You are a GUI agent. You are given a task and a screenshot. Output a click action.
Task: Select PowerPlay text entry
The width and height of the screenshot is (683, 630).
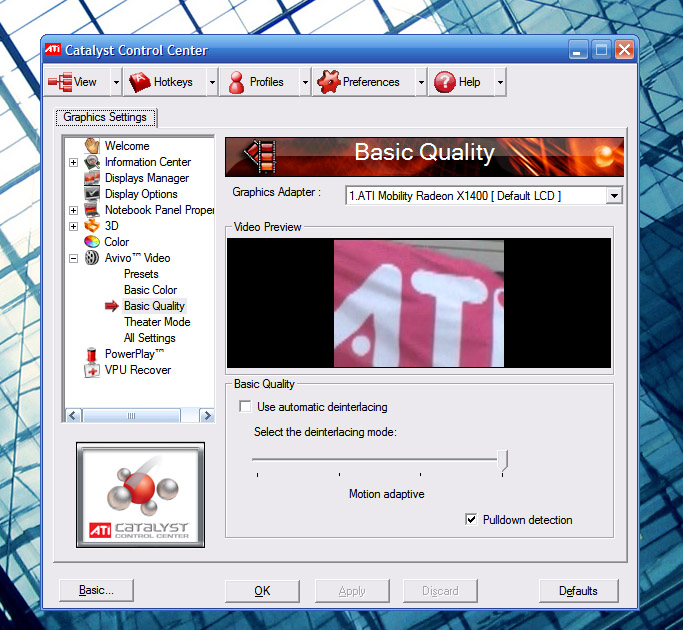134,354
